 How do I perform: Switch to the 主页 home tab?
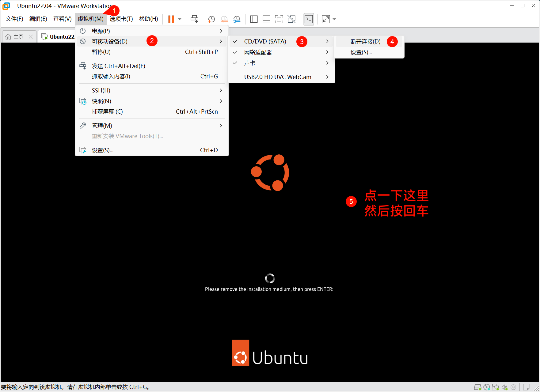pos(18,37)
